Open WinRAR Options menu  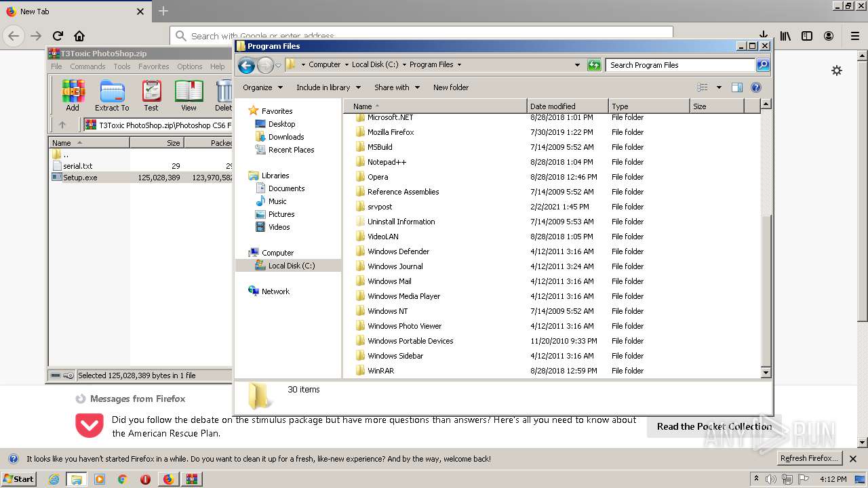point(190,66)
